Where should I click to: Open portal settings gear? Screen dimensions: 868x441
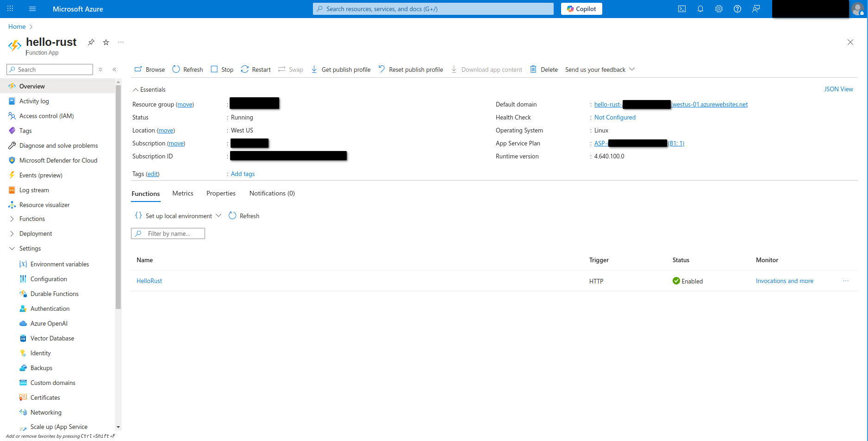click(x=719, y=9)
